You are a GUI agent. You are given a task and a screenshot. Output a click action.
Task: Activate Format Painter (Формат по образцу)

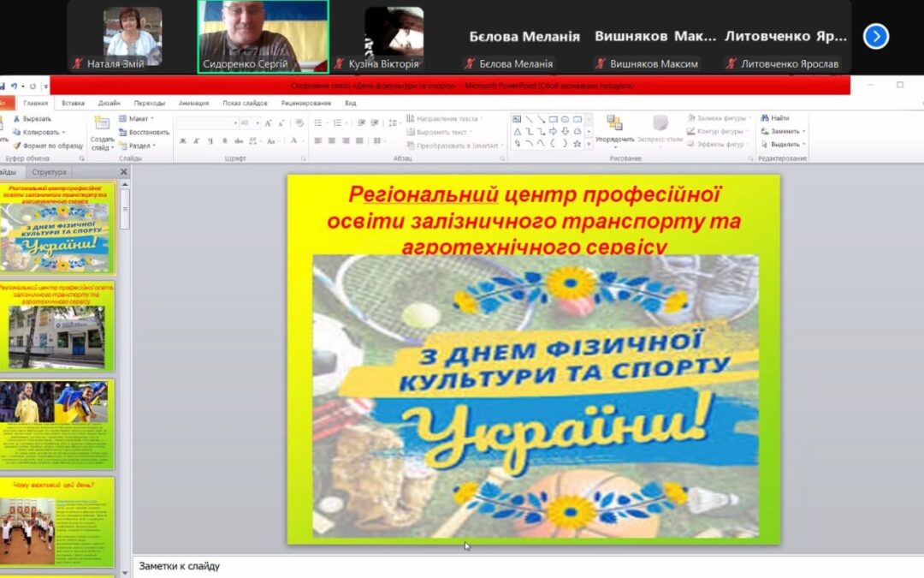coord(48,146)
